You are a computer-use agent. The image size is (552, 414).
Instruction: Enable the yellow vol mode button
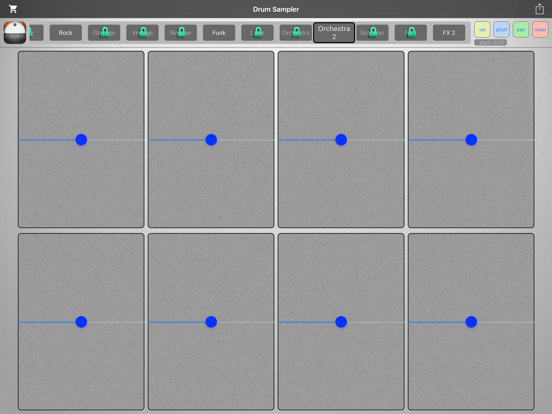482,30
